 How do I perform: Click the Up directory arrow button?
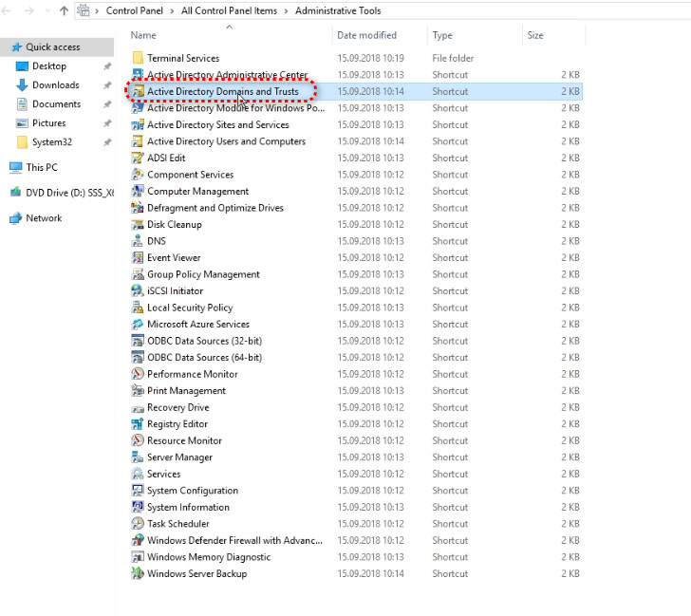tap(64, 11)
